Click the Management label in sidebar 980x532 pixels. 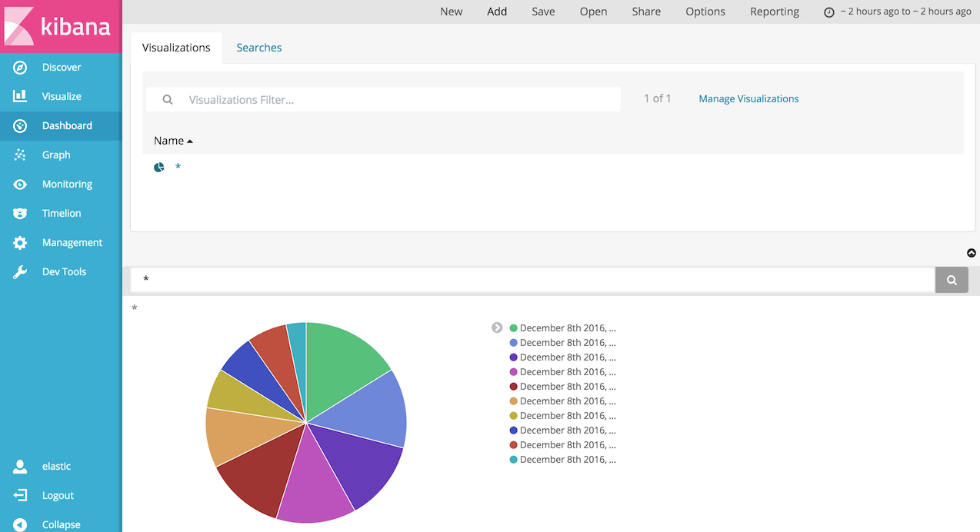pyautogui.click(x=72, y=243)
